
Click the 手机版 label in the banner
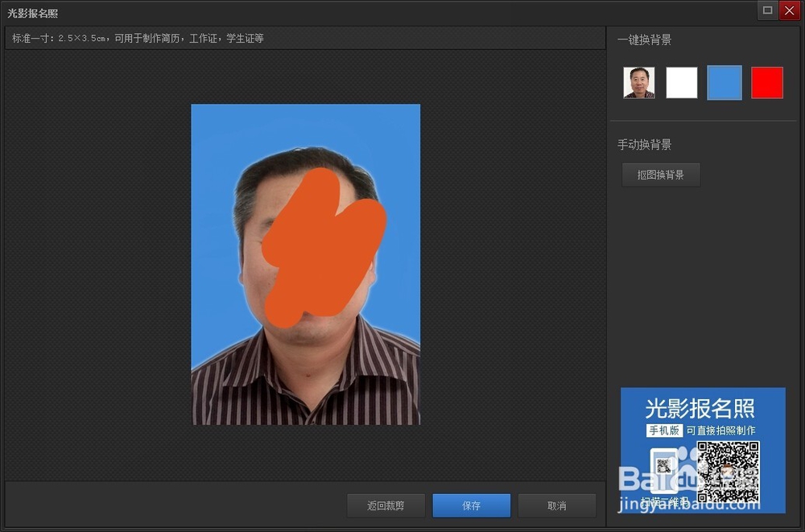pos(664,431)
